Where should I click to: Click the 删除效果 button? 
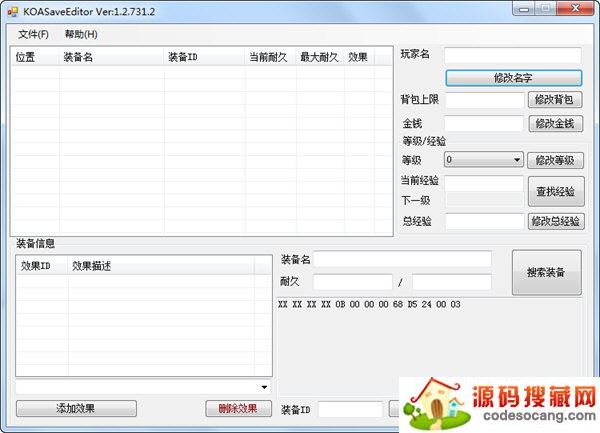(x=238, y=409)
